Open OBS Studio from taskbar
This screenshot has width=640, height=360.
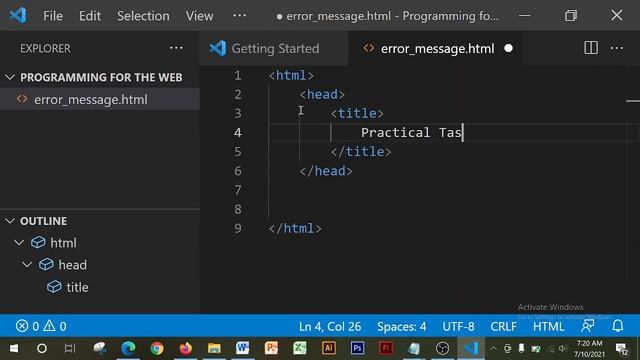(442, 348)
